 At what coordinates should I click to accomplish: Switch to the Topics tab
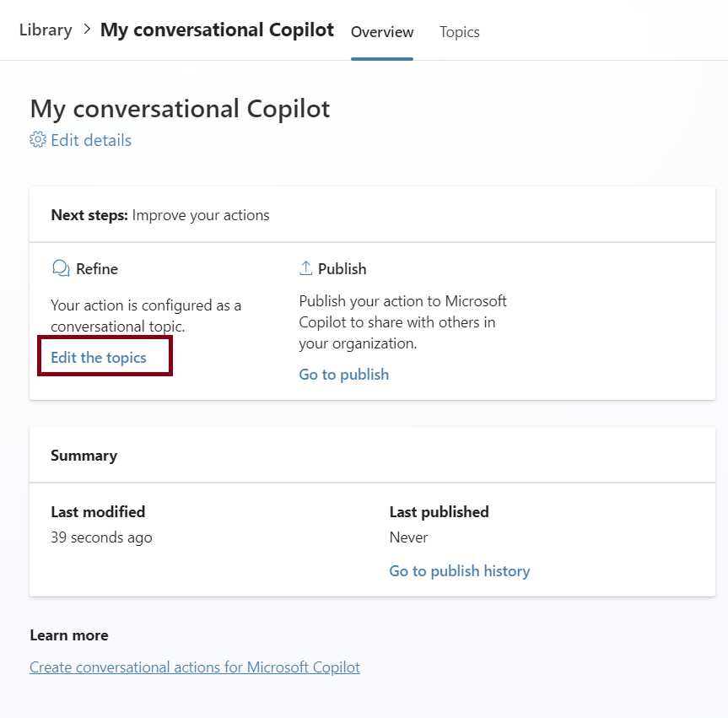[x=459, y=32]
